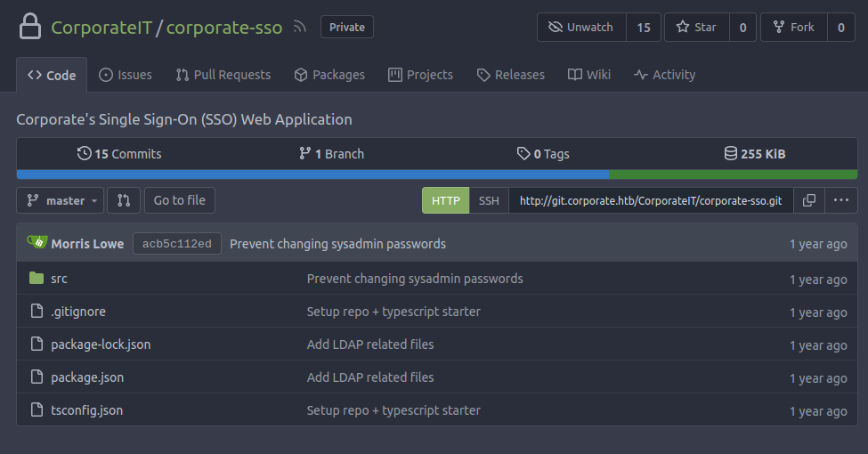Select the clone URL text field
This screenshot has width=868, height=454.
(650, 200)
